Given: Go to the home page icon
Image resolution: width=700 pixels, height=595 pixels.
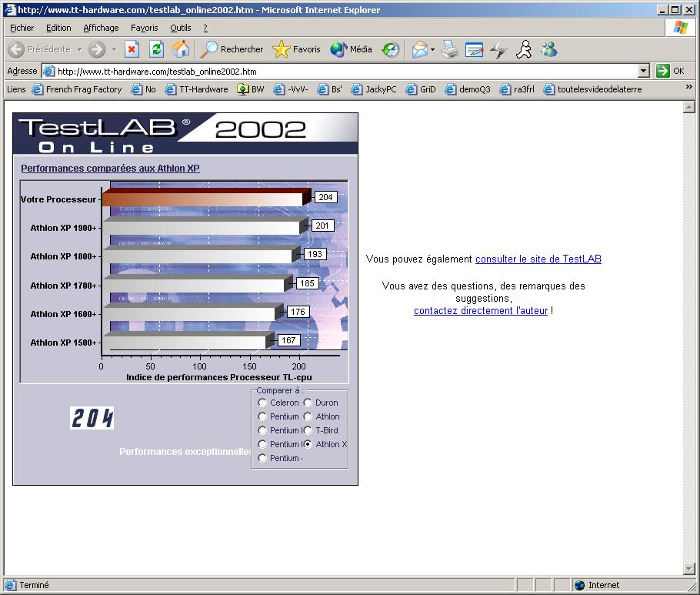Looking at the screenshot, I should coord(182,49).
